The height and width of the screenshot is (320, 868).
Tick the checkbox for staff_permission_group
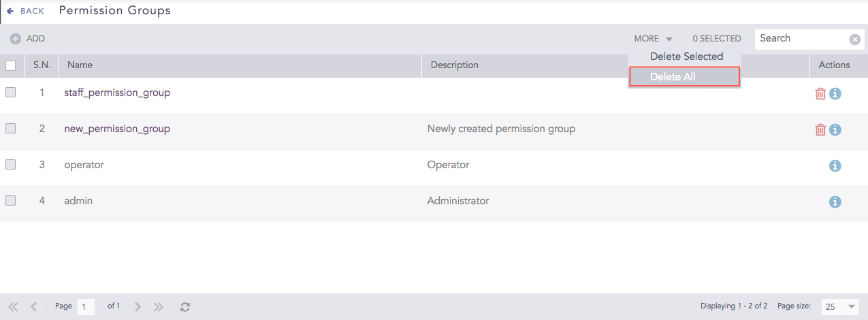click(11, 93)
